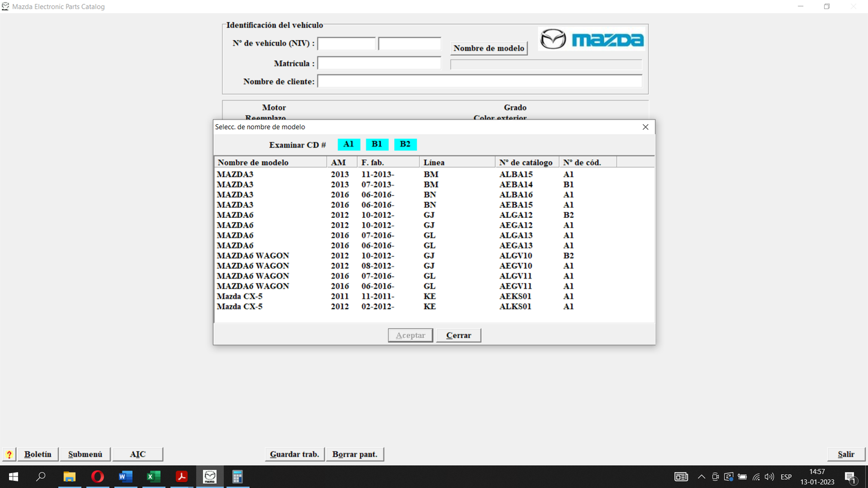The height and width of the screenshot is (488, 868).
Task: Click the battery tray icon
Action: (x=742, y=477)
